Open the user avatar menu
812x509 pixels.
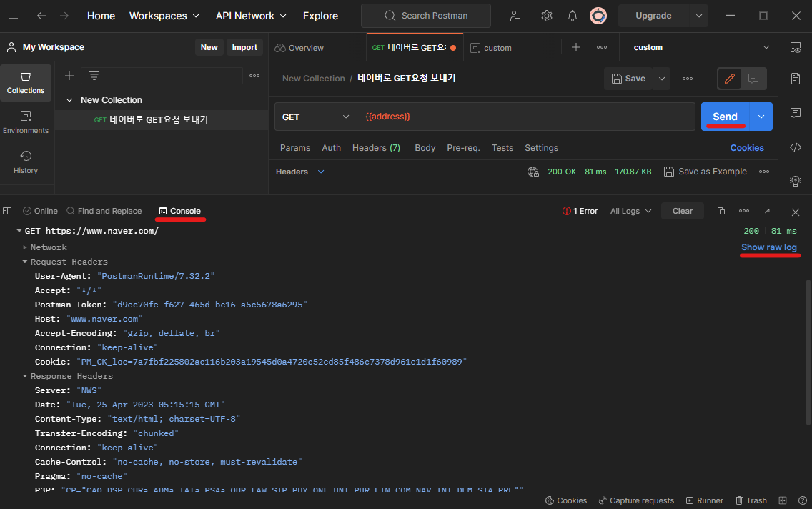[598, 16]
